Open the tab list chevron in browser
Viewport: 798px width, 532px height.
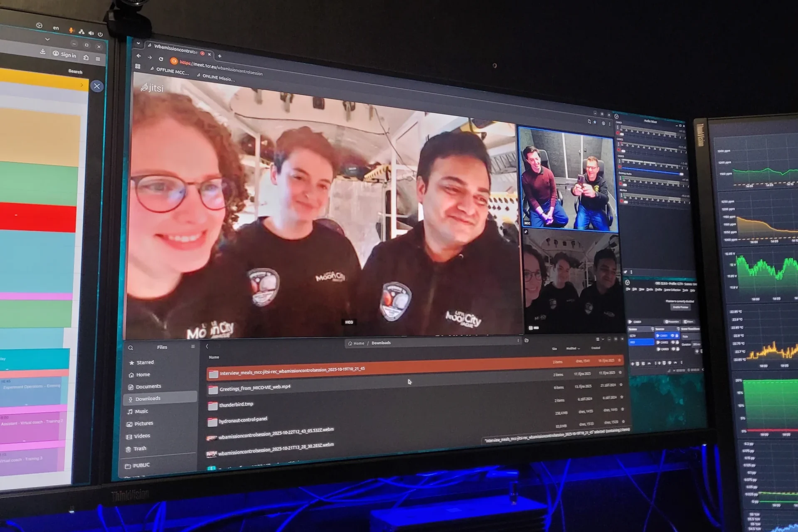[x=138, y=43]
